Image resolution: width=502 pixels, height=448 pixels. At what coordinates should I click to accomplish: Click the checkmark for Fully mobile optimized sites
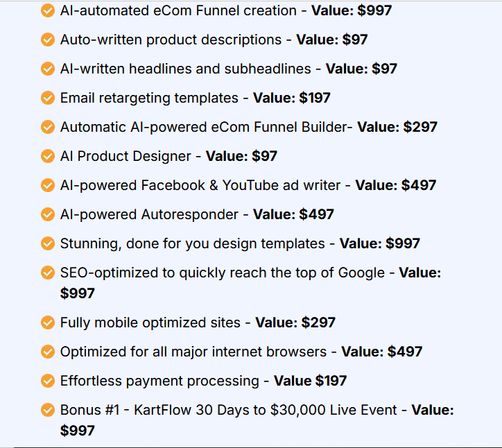point(48,322)
